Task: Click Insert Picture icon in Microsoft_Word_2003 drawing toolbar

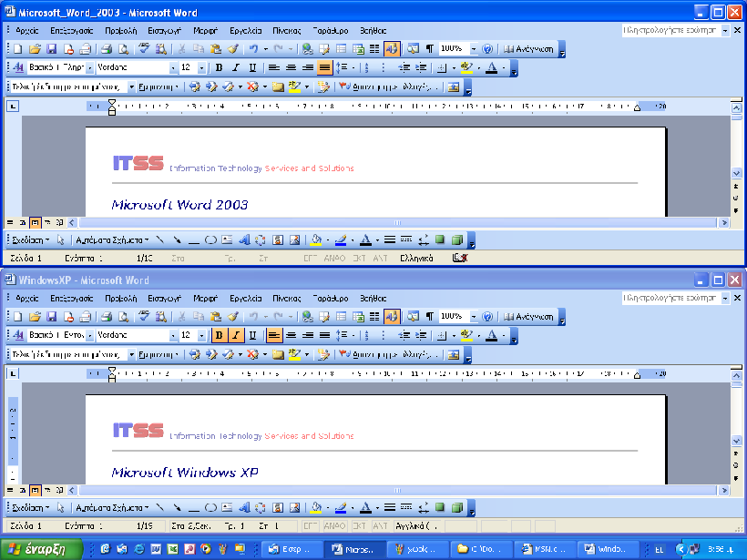Action: 295,240
